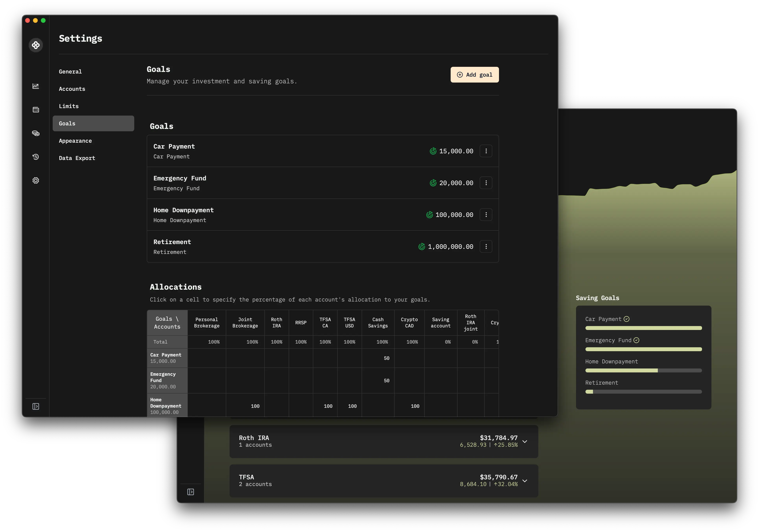Open the dashboard chart icon in sidebar
759x532 pixels.
click(x=36, y=86)
